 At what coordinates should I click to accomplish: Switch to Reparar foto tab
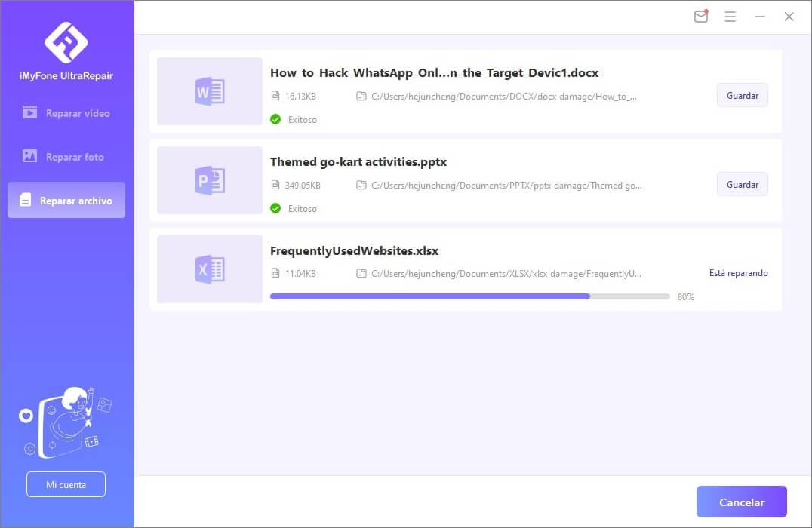66,157
